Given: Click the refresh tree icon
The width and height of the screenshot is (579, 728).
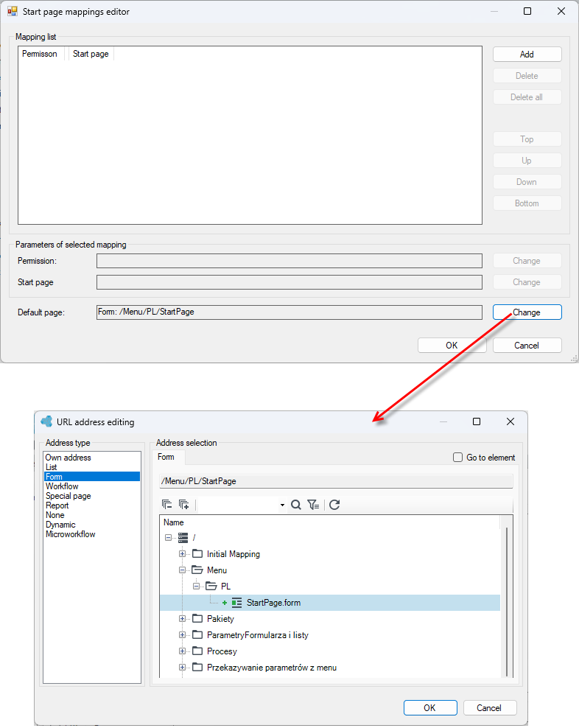Looking at the screenshot, I should [334, 505].
